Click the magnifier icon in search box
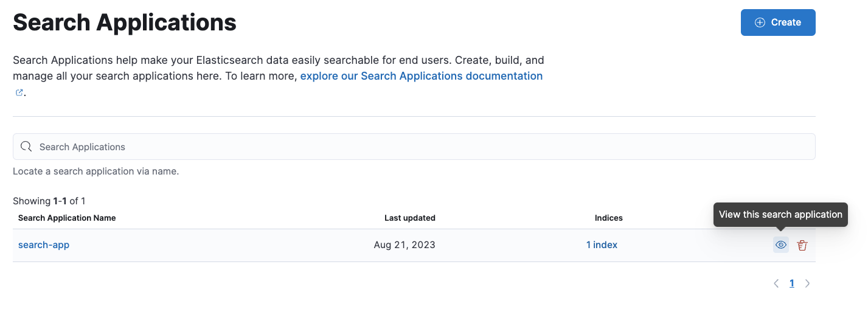Viewport: 868px width, 315px height. coord(26,147)
